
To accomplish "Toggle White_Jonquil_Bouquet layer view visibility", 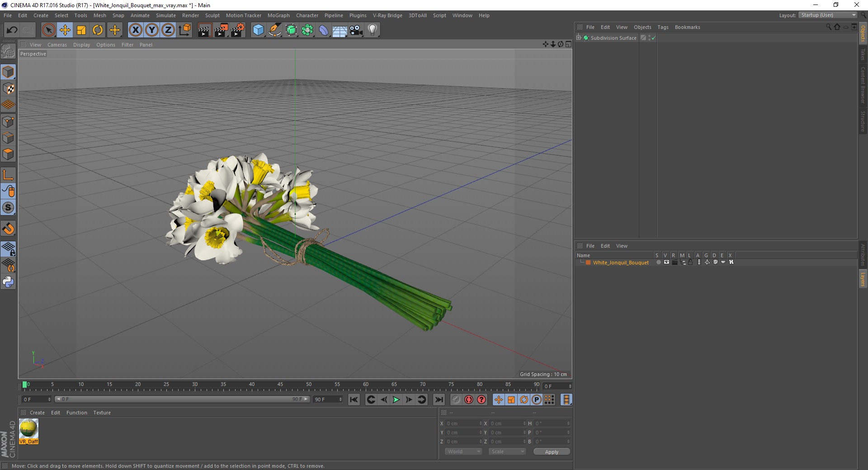I will point(666,262).
